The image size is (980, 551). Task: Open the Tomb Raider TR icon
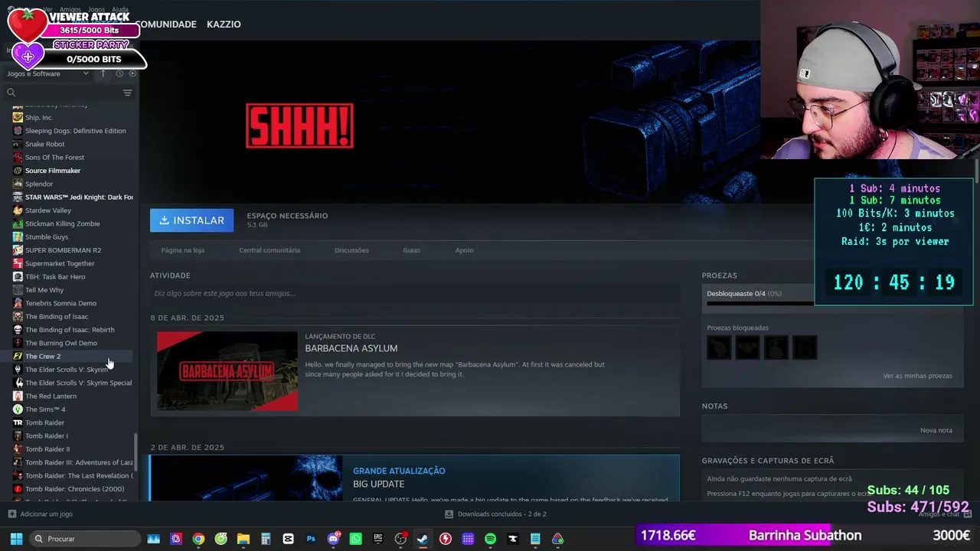[x=18, y=422]
